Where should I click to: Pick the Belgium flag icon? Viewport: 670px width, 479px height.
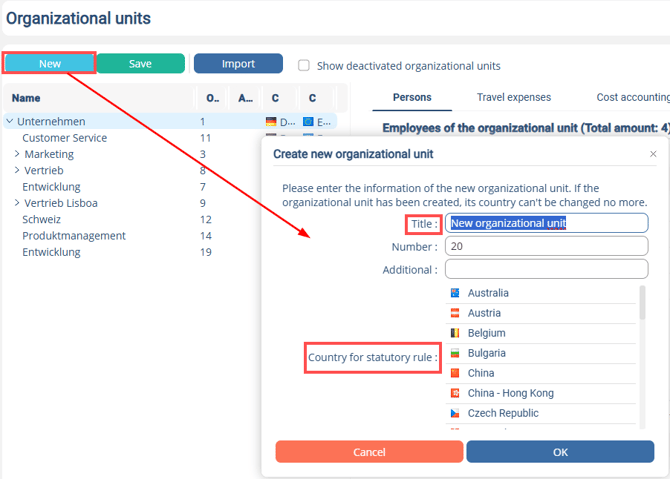point(455,333)
